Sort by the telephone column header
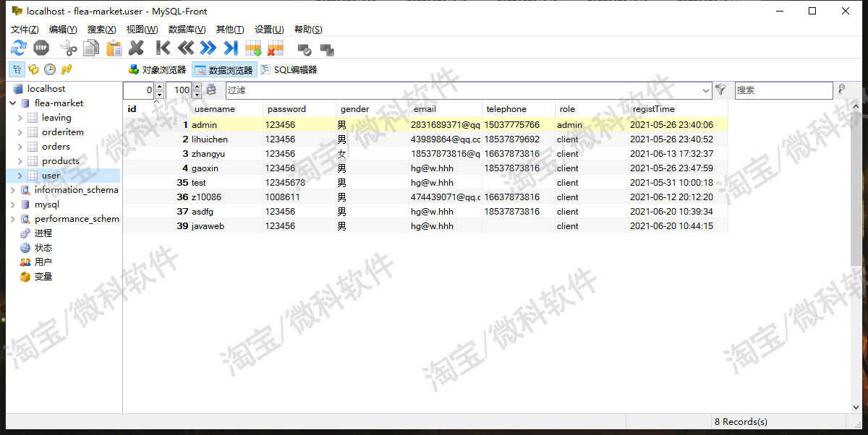Screen dimensions: 868x435 coord(518,109)
